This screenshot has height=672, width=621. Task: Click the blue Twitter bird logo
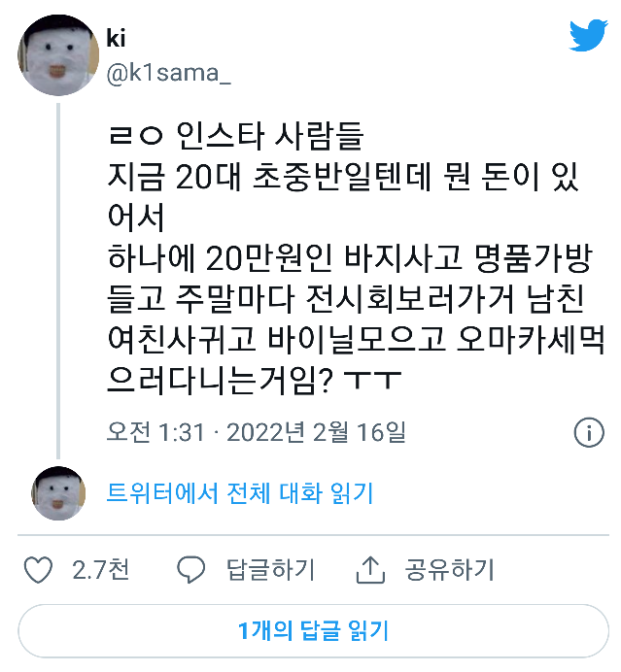point(588,35)
